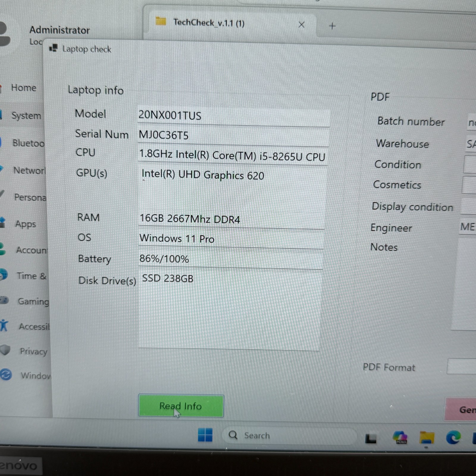Click the Model field 20NX001TUS
Image resolution: width=476 pixels, height=476 pixels.
(234, 116)
